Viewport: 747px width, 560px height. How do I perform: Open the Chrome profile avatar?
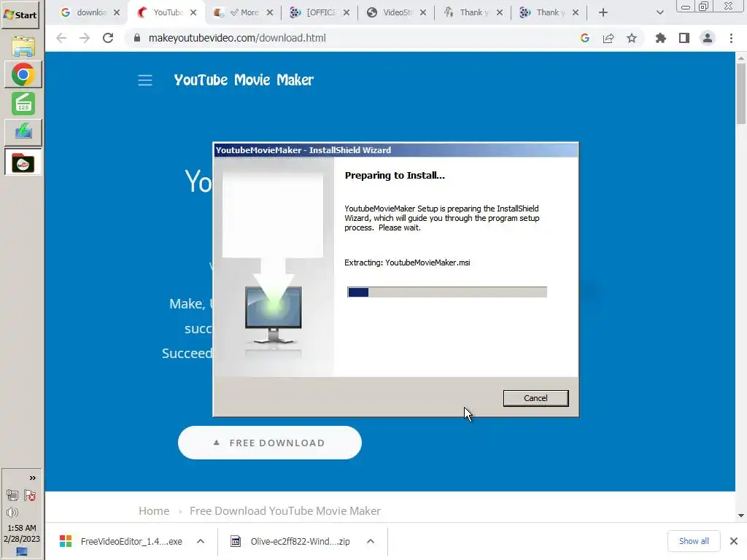pos(708,38)
